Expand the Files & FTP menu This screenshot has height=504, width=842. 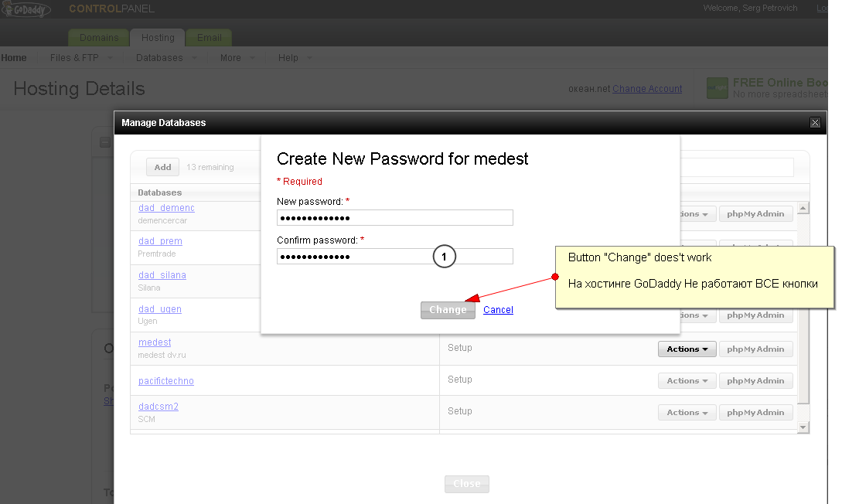[x=80, y=57]
